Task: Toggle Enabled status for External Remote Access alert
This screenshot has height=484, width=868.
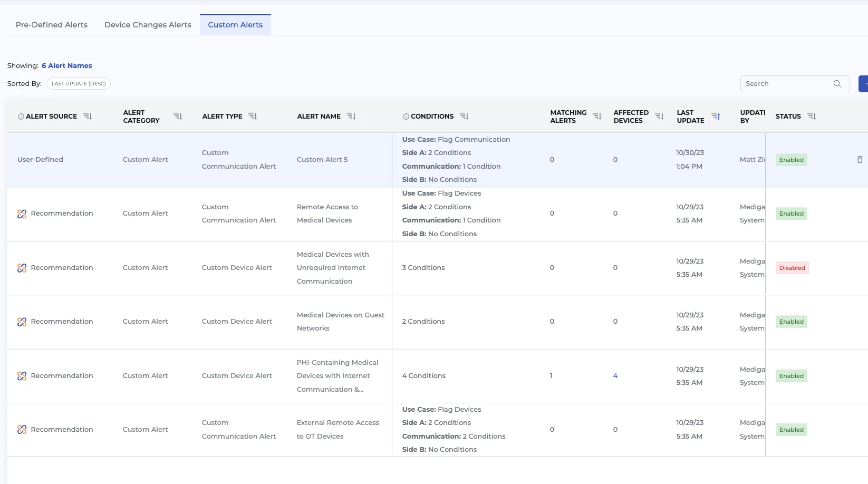Action: (791, 430)
